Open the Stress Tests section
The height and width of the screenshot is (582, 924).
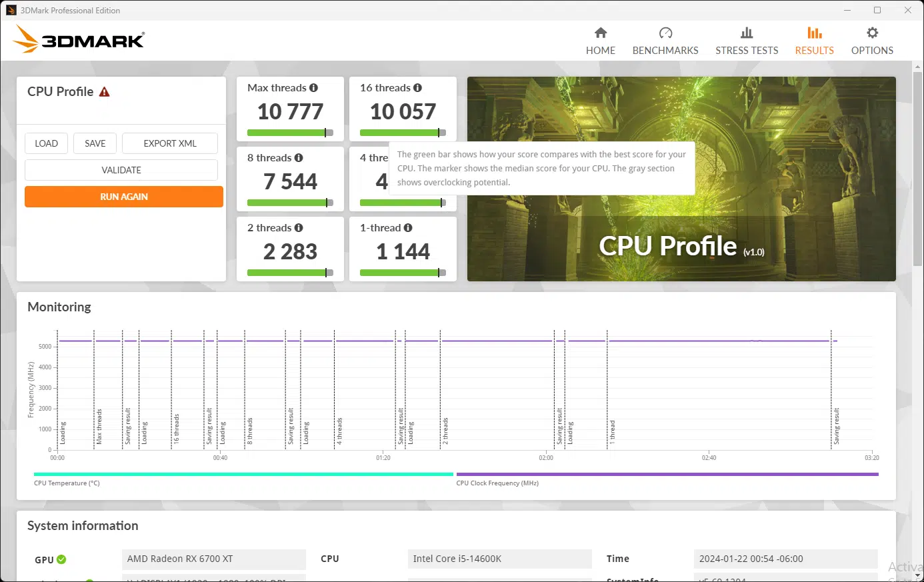point(747,41)
